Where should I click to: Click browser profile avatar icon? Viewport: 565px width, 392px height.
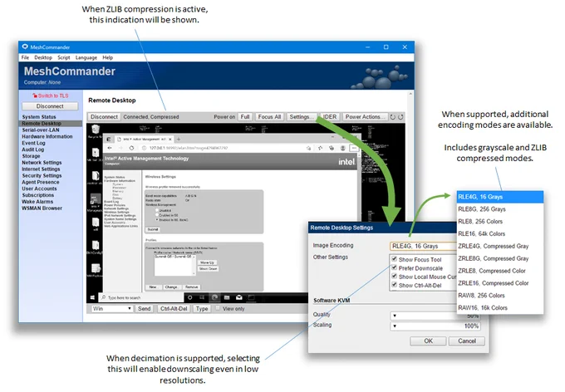tap(342, 148)
